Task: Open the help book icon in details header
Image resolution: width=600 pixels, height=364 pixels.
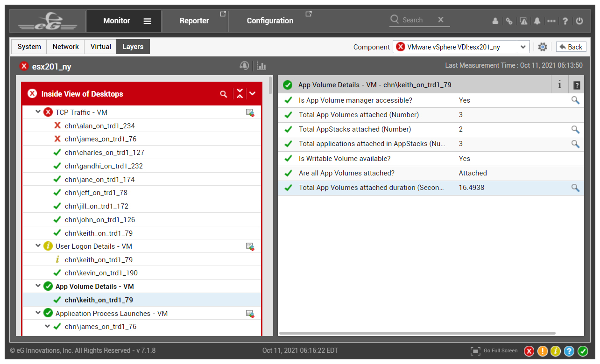Action: coord(577,85)
